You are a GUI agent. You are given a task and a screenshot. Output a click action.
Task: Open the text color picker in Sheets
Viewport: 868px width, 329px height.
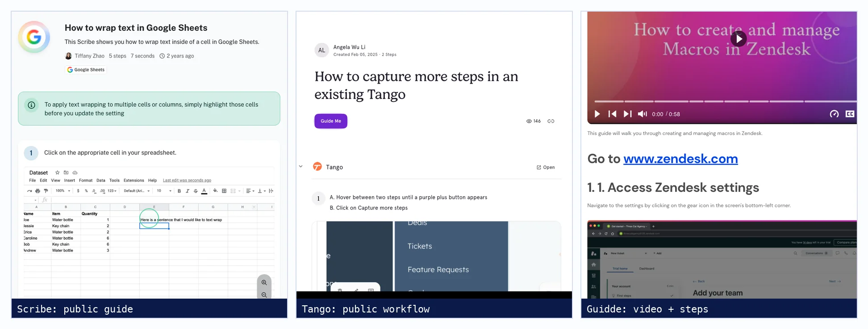[204, 191]
